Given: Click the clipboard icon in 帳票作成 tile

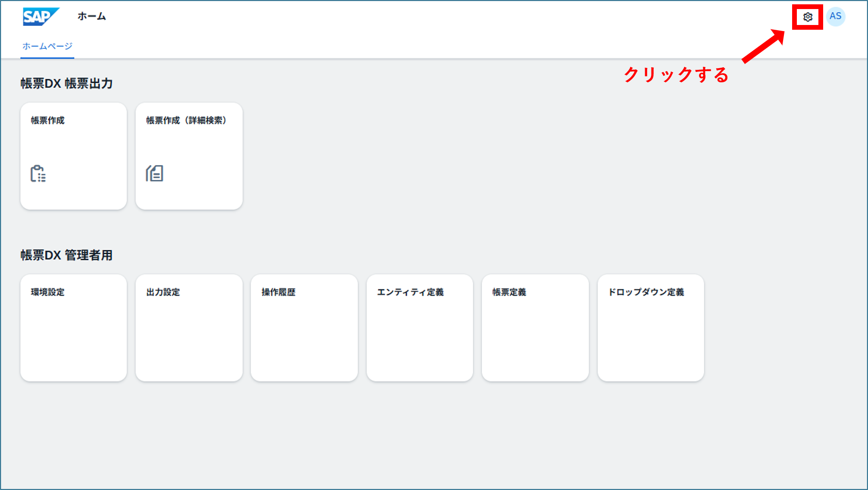Looking at the screenshot, I should pos(38,174).
